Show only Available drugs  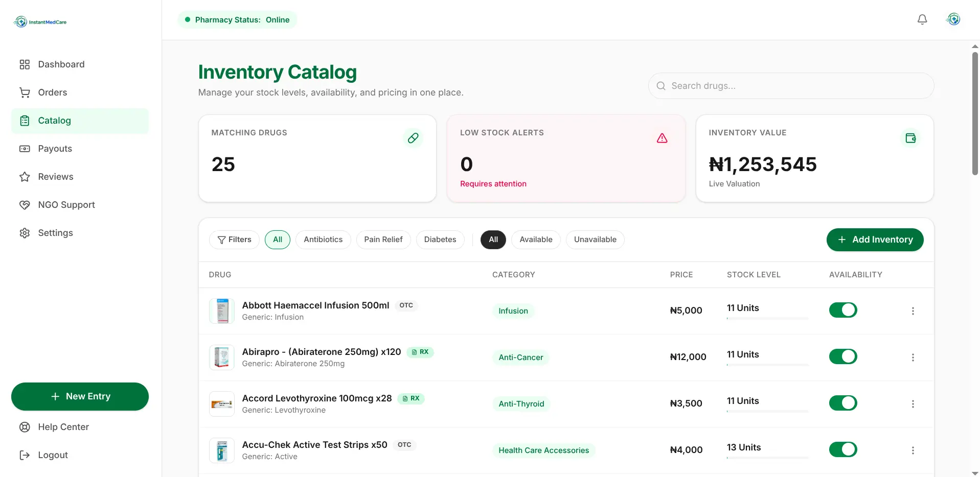pyautogui.click(x=536, y=240)
